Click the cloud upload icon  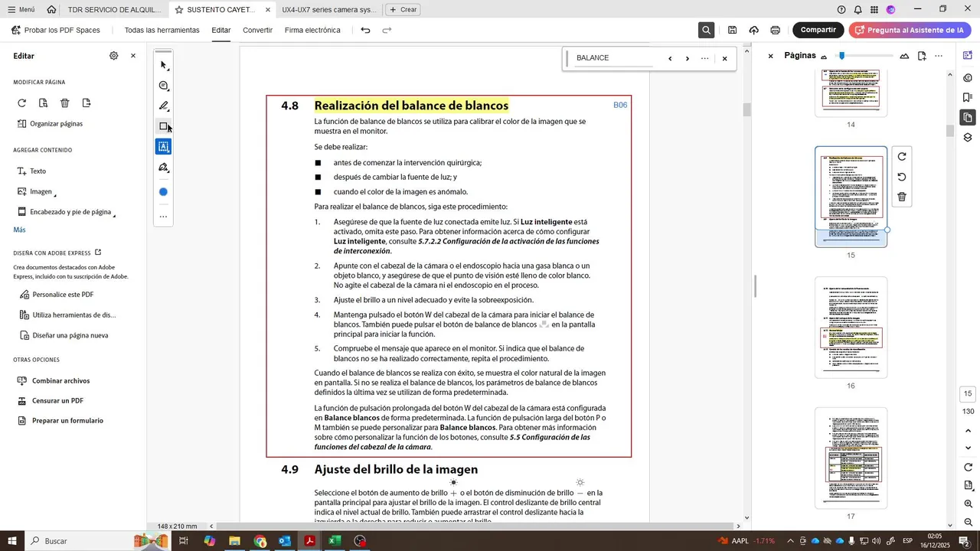(754, 31)
